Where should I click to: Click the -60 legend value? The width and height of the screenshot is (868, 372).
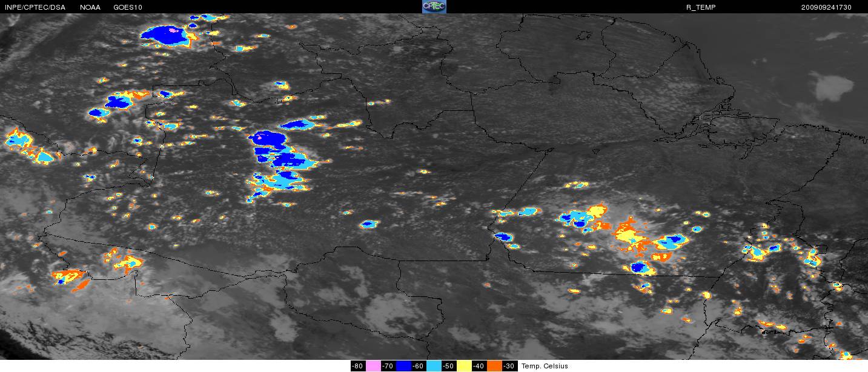(x=419, y=366)
